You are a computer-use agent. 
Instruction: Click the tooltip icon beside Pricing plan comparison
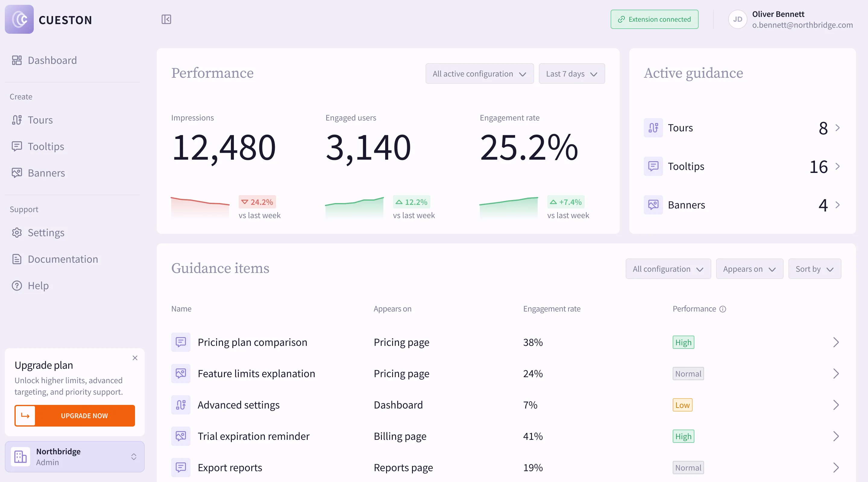[181, 342]
